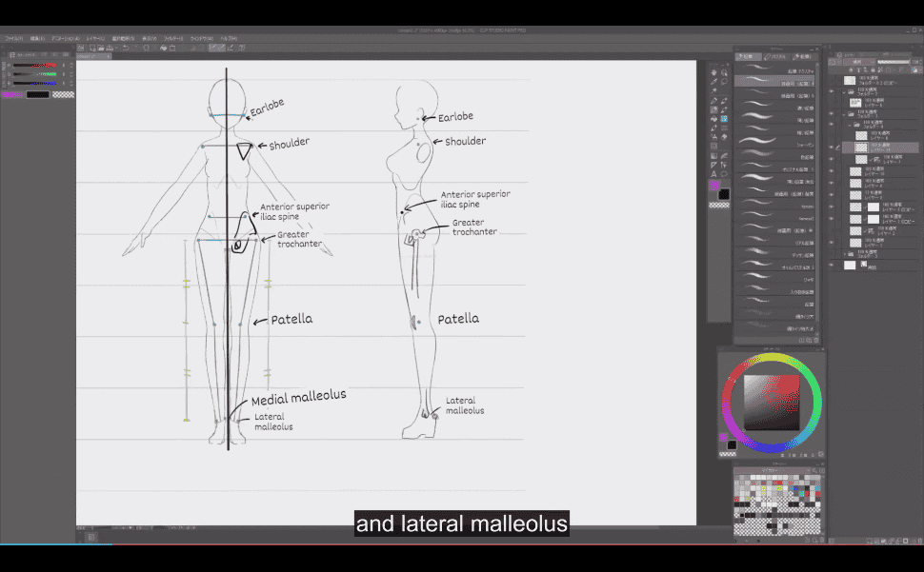
Task: Click the purple main color swatch in the toolbox
Action: (714, 186)
